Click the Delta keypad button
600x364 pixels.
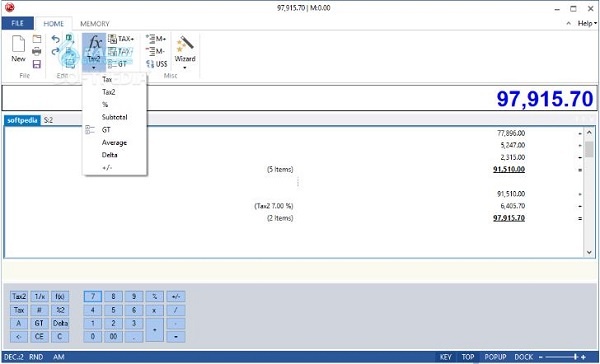pyautogui.click(x=60, y=323)
